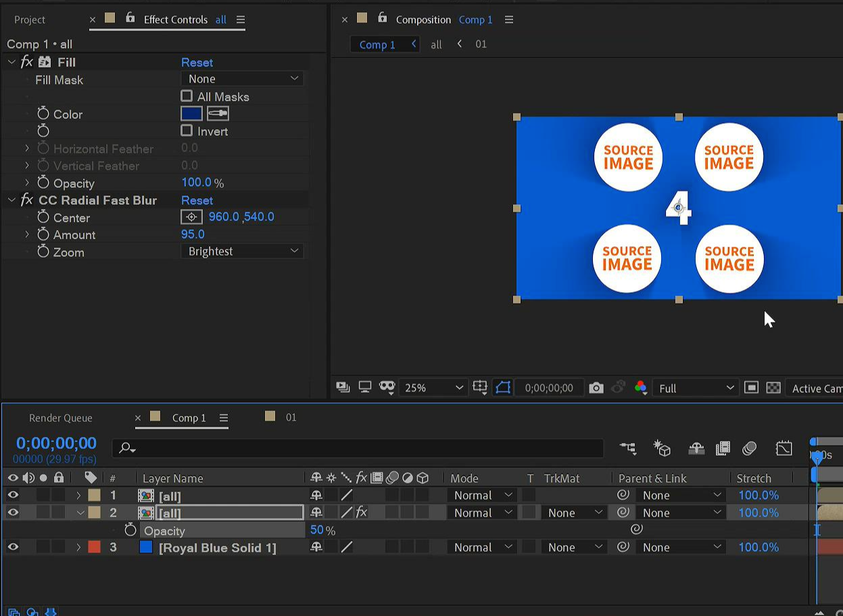Open the Composition panel menu
The image size is (843, 616).
click(x=509, y=20)
